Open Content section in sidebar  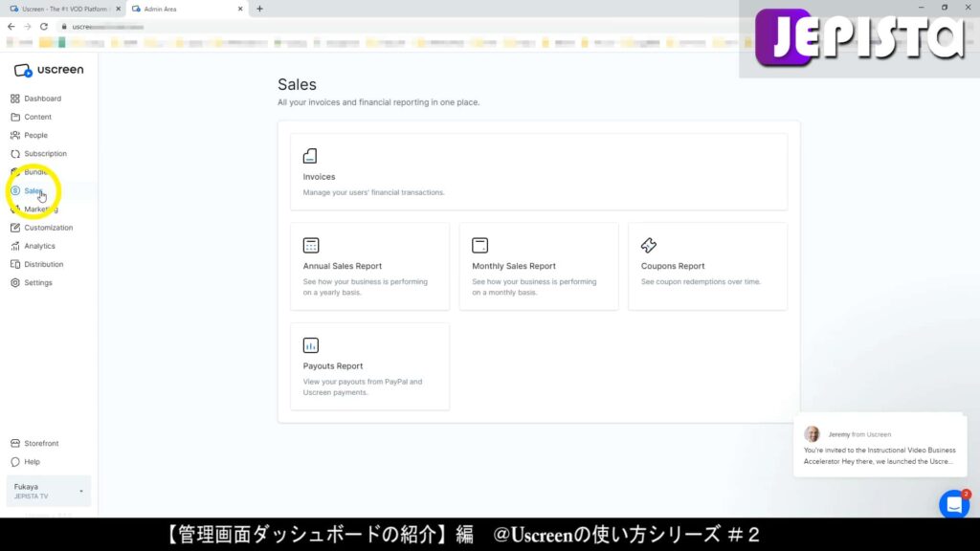click(x=37, y=117)
